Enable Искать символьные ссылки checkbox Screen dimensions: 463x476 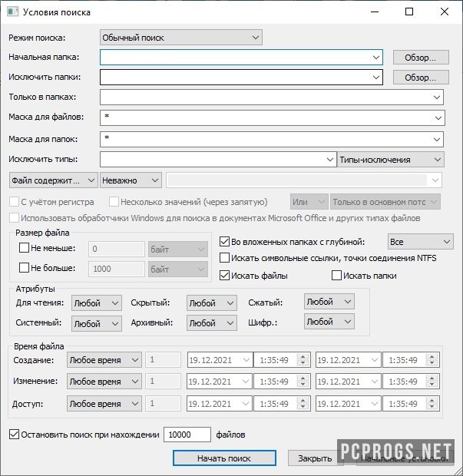coord(225,258)
